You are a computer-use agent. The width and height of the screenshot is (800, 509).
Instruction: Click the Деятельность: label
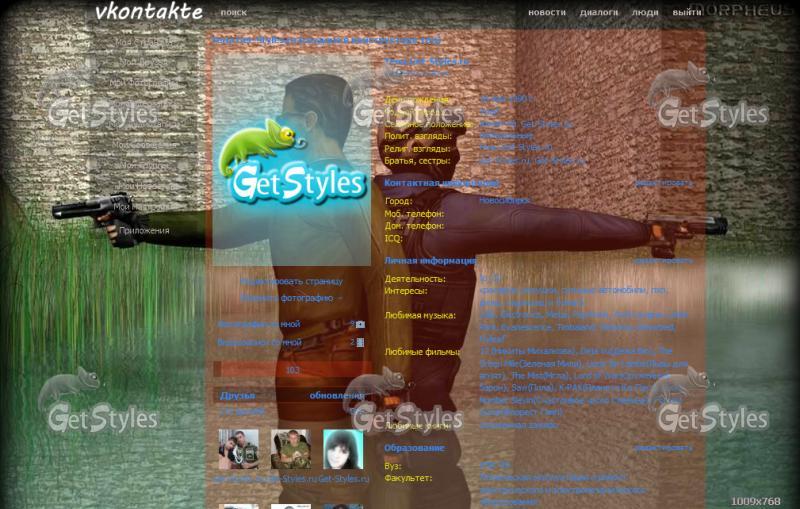point(415,279)
